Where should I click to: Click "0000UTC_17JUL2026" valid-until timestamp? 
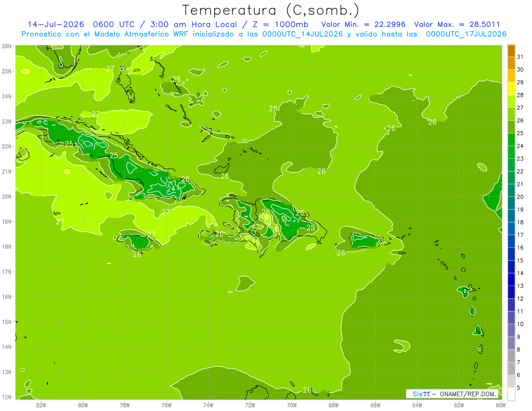(x=466, y=34)
